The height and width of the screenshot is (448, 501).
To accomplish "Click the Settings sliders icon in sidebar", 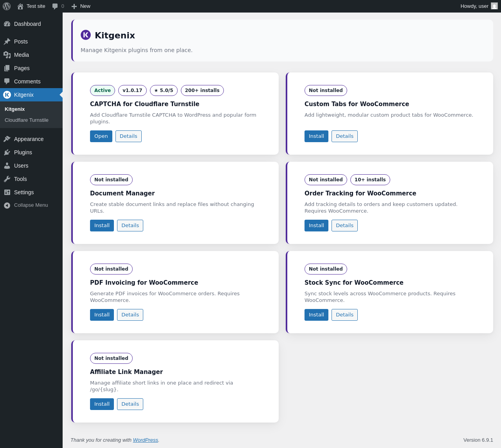I will pos(7,192).
